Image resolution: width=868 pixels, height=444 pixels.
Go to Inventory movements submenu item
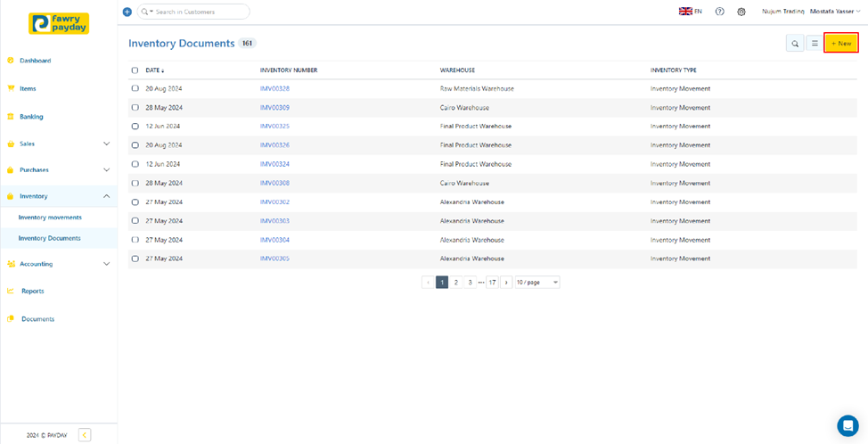(50, 218)
